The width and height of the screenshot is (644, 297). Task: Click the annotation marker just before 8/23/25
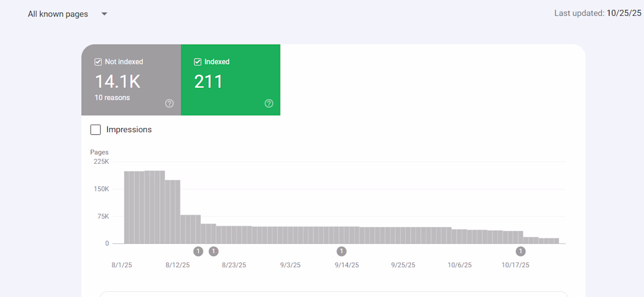214,251
